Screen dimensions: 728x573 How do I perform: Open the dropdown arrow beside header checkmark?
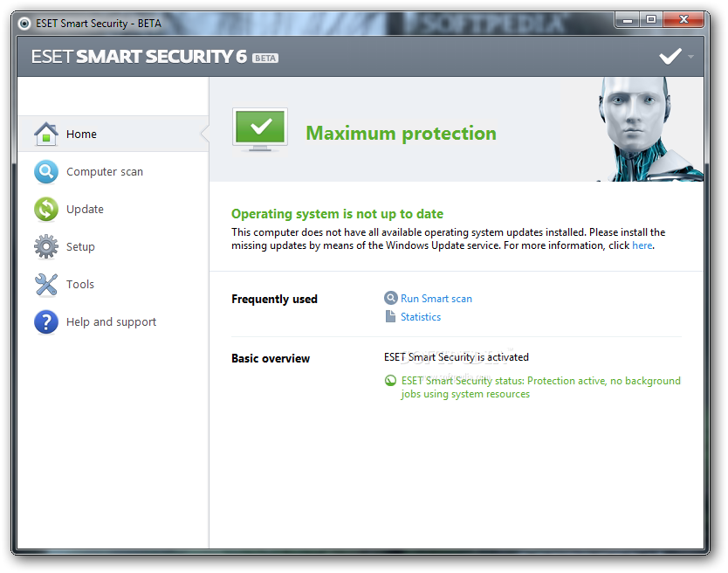(x=690, y=57)
